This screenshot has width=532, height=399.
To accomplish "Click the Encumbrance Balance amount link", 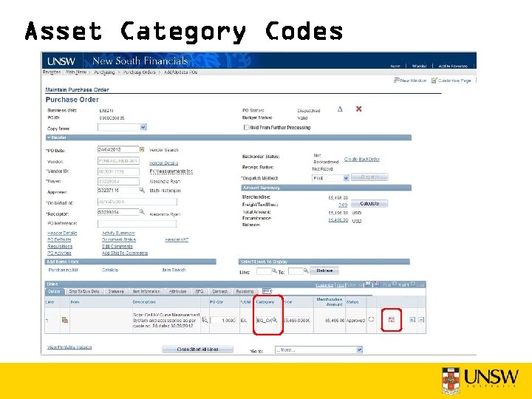I will pyautogui.click(x=338, y=220).
